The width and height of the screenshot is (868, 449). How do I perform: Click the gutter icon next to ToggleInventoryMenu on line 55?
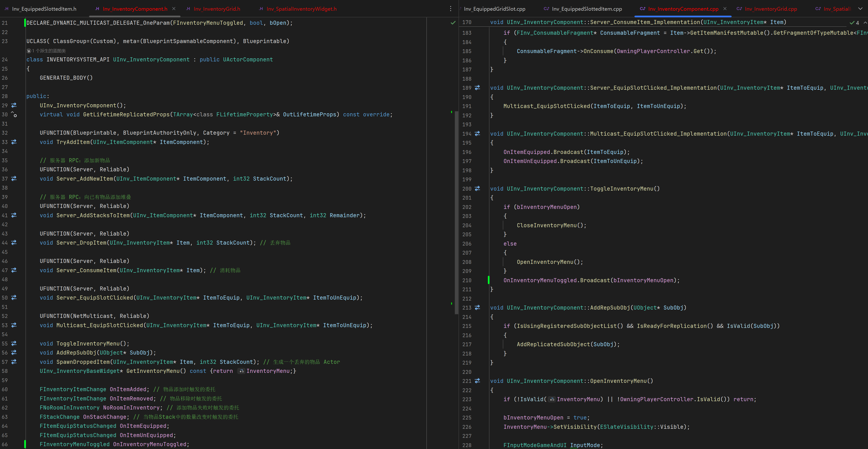tap(14, 344)
